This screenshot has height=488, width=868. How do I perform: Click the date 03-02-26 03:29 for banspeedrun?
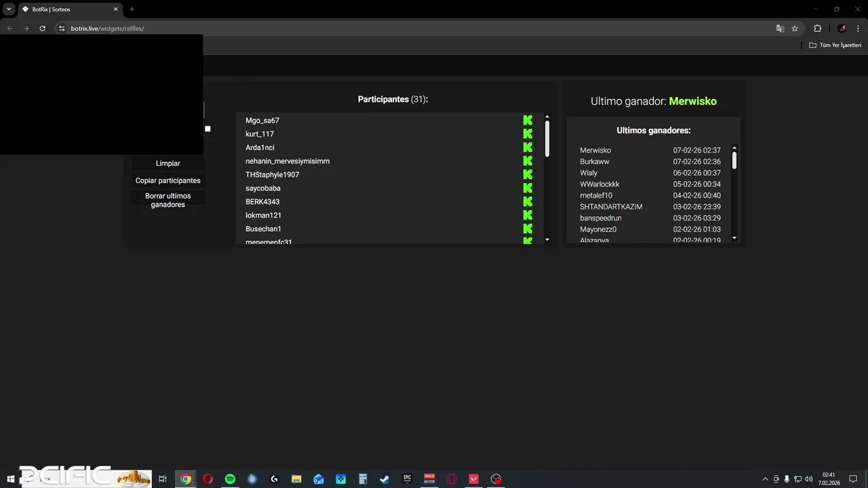696,218
